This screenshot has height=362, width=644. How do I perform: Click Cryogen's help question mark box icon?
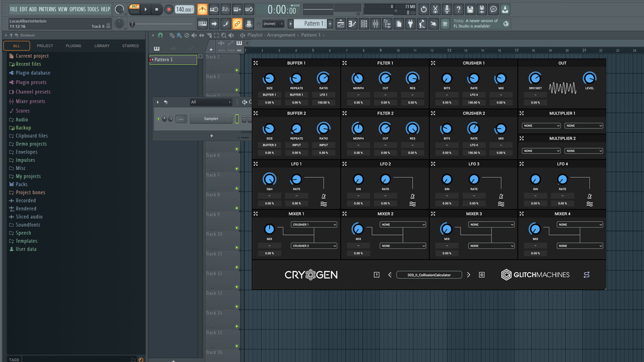377,275
